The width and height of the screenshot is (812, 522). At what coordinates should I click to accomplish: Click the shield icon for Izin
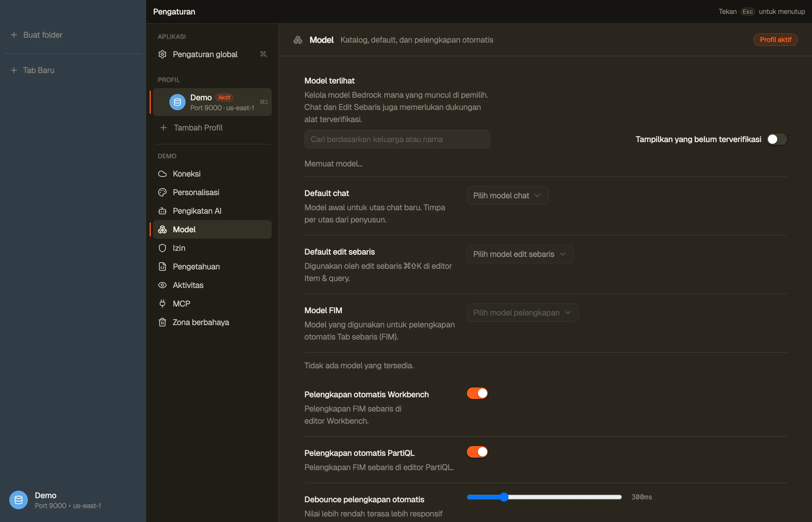162,248
